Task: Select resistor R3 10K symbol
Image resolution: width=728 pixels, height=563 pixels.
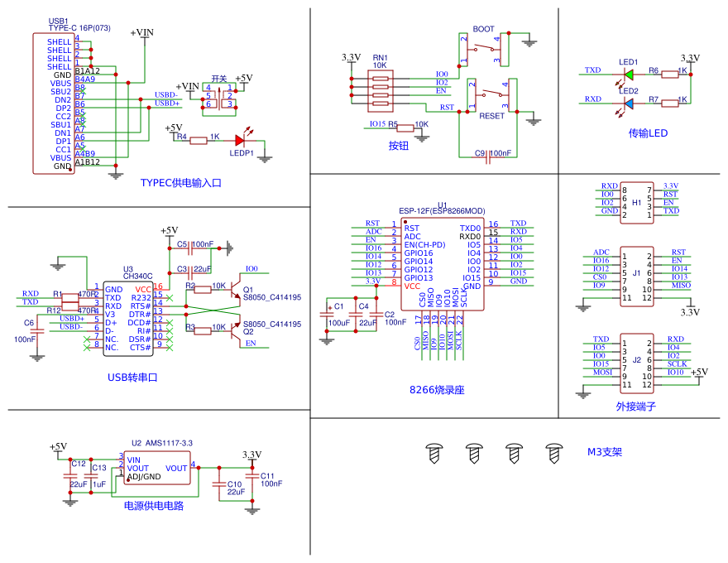Action: tap(203, 331)
